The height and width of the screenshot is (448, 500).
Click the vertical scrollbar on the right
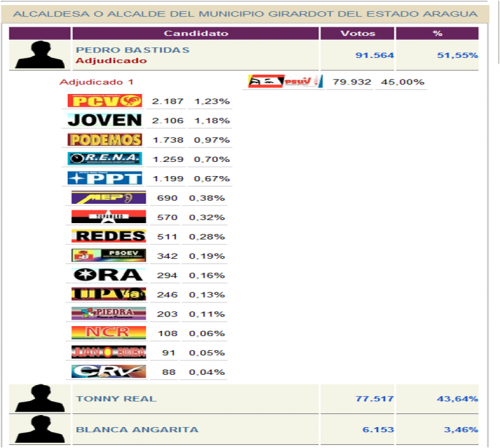tap(498, 32)
